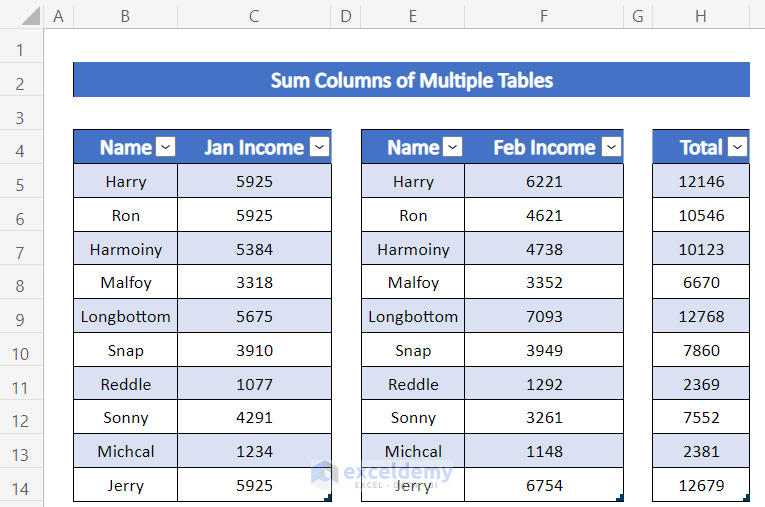Viewport: 765px width, 507px height.
Task: Select column C header
Action: [254, 14]
